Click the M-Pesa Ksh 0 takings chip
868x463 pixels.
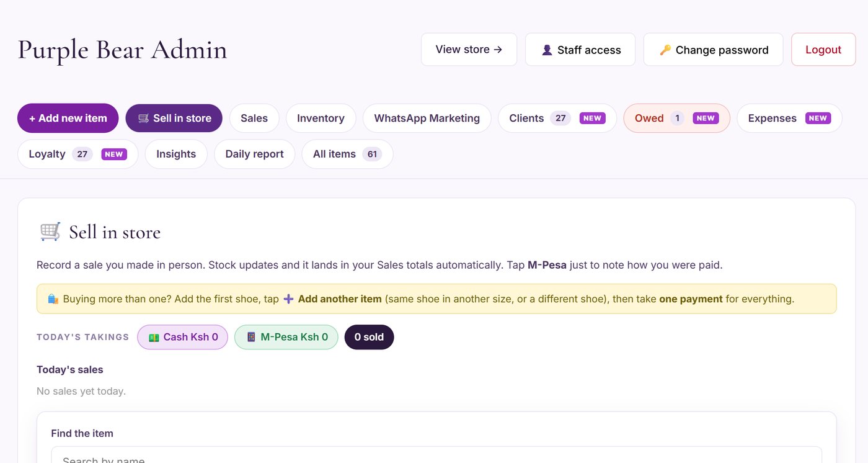(x=286, y=338)
